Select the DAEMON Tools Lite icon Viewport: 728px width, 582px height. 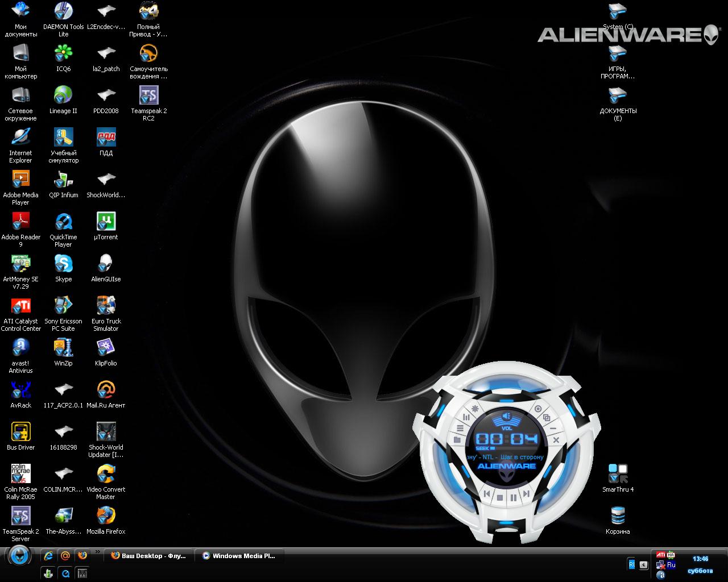click(x=64, y=19)
